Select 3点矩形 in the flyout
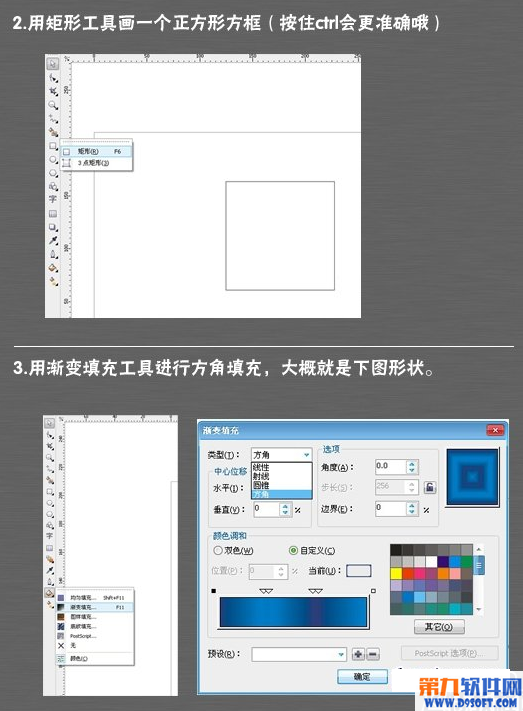 click(97, 163)
